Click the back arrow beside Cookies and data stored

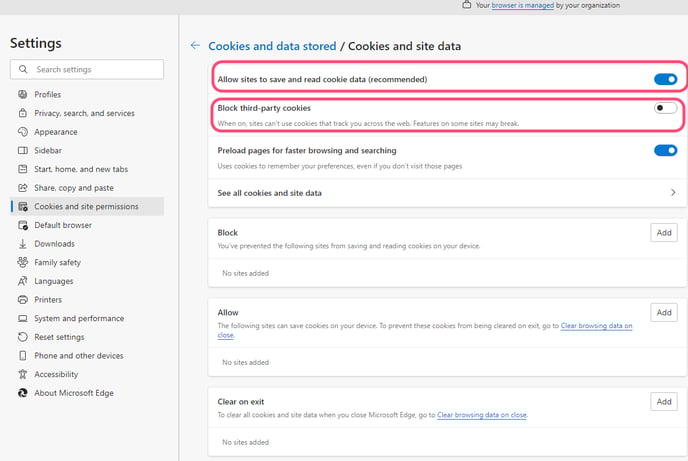pyautogui.click(x=195, y=46)
